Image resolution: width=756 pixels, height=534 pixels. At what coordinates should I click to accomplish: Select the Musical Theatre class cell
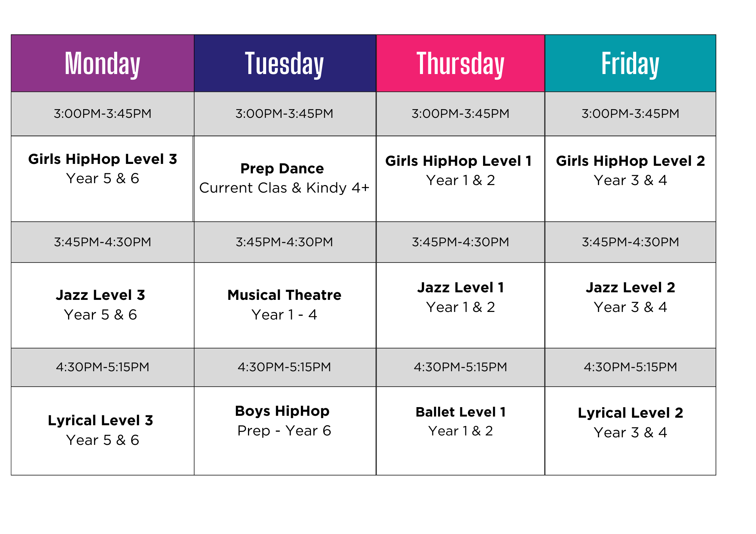point(284,304)
